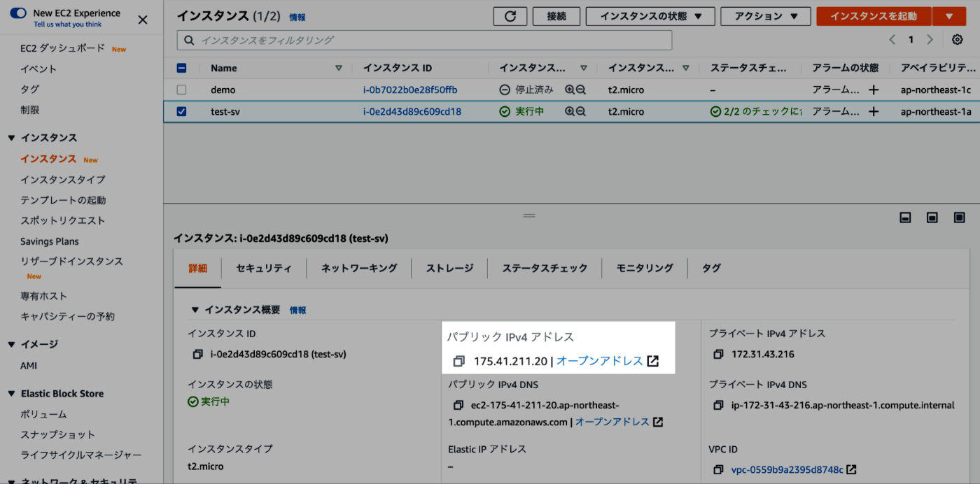This screenshot has height=484, width=980.
Task: Click the refresh instances icon button
Action: coord(510,16)
